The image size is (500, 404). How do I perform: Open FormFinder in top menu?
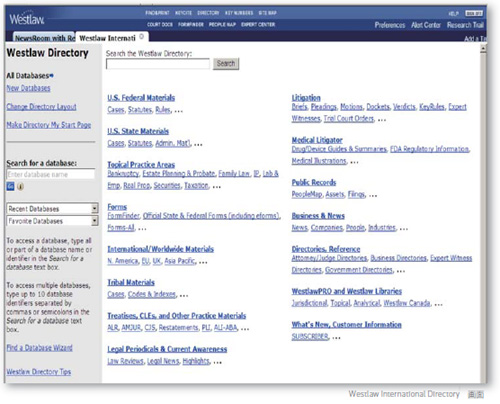click(x=191, y=24)
